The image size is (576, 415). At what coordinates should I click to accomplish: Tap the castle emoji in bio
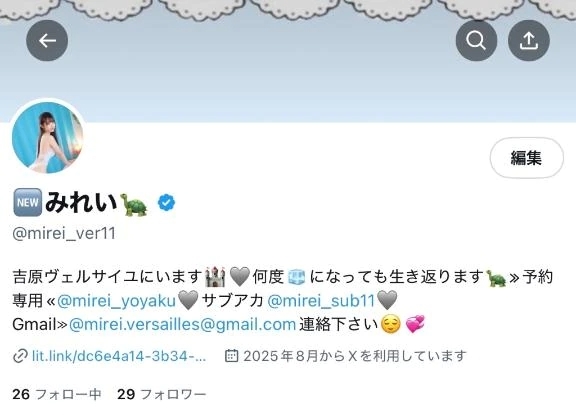(x=215, y=277)
